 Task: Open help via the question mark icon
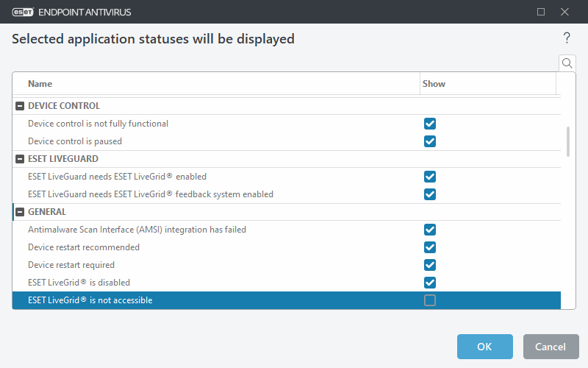pos(567,38)
